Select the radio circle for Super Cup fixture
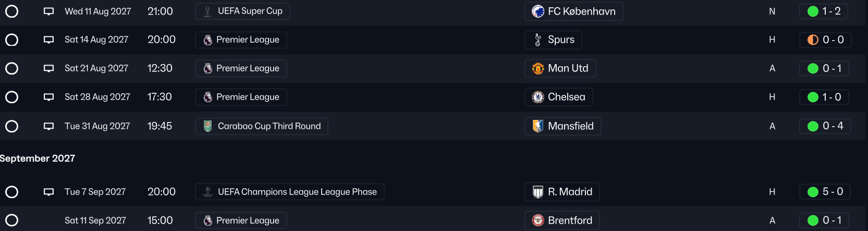The width and height of the screenshot is (868, 231). tap(11, 11)
